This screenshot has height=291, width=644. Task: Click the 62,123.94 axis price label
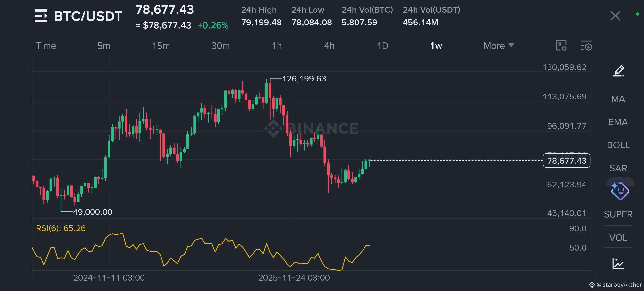point(567,185)
